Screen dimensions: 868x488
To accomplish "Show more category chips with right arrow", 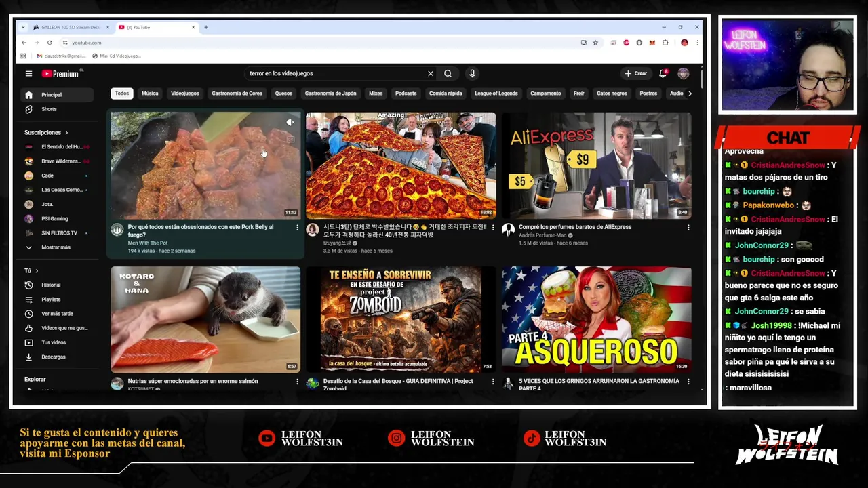I will point(690,94).
